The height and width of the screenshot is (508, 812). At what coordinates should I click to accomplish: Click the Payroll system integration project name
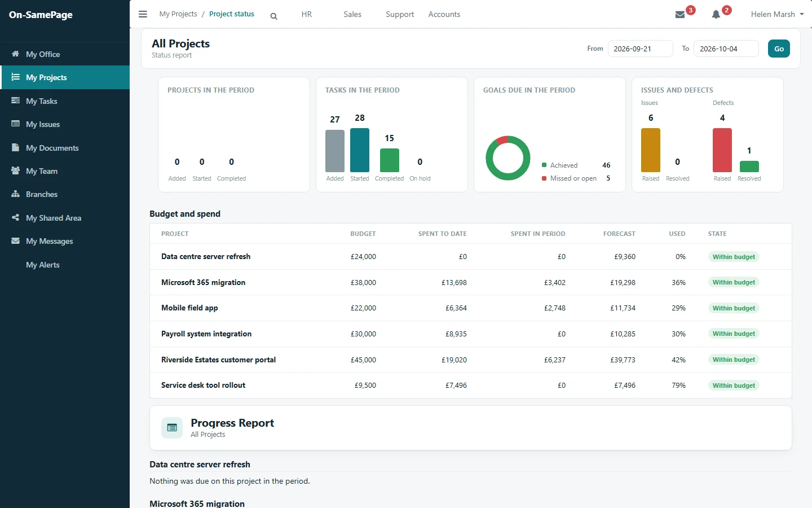click(206, 334)
